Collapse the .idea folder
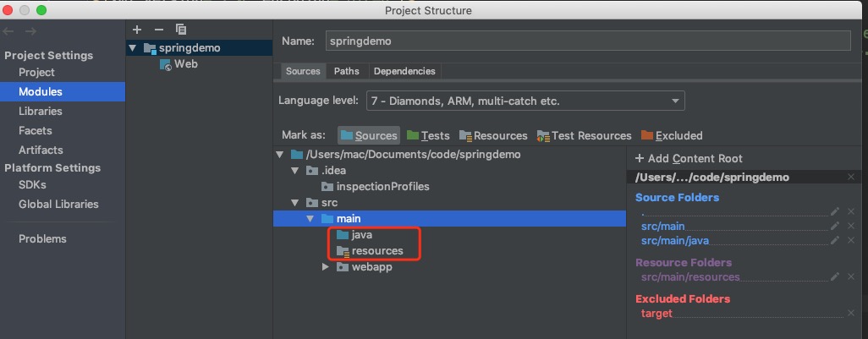Image resolution: width=868 pixels, height=339 pixels. [x=295, y=171]
